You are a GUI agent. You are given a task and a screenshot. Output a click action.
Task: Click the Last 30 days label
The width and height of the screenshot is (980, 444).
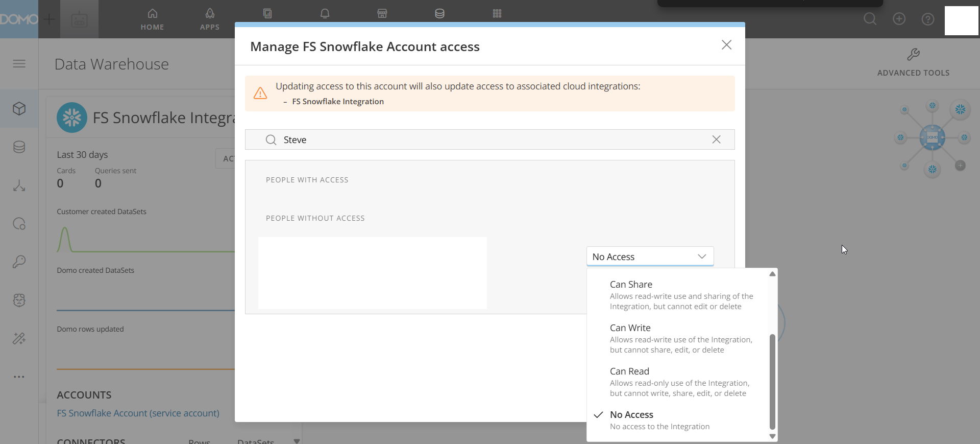(82, 154)
